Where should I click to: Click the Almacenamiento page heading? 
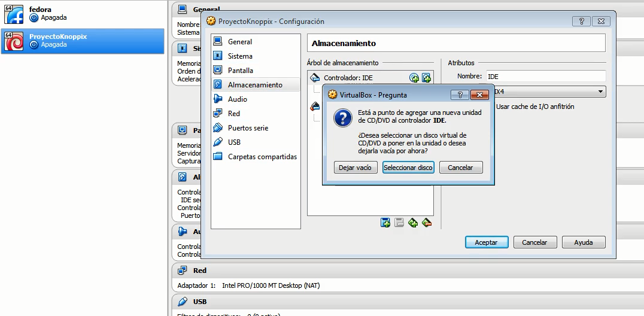tap(344, 43)
